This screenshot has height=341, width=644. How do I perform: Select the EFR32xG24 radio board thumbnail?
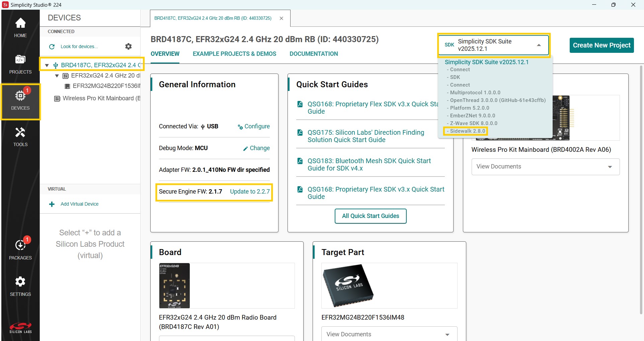click(x=174, y=286)
